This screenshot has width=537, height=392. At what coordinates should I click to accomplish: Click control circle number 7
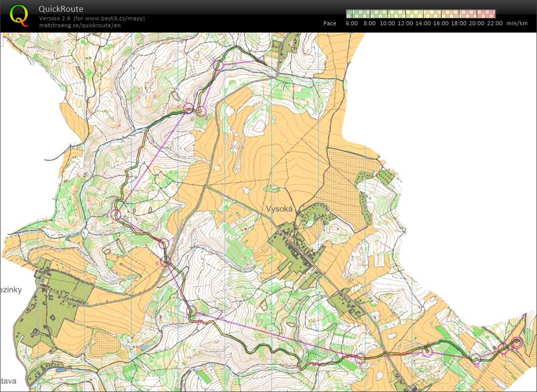193,311
